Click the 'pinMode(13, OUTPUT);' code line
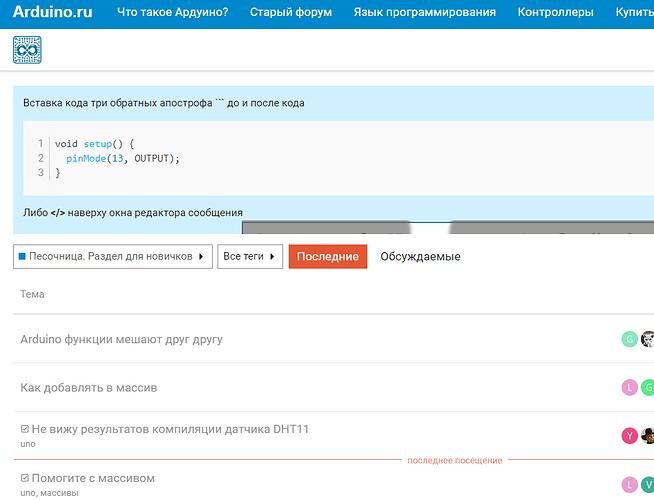The height and width of the screenshot is (500, 654). (x=123, y=158)
